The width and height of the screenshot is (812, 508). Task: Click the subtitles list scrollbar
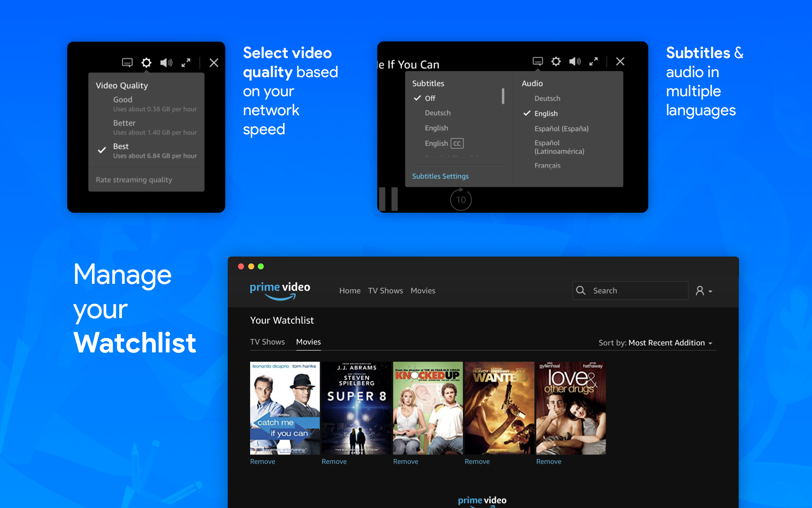(503, 96)
